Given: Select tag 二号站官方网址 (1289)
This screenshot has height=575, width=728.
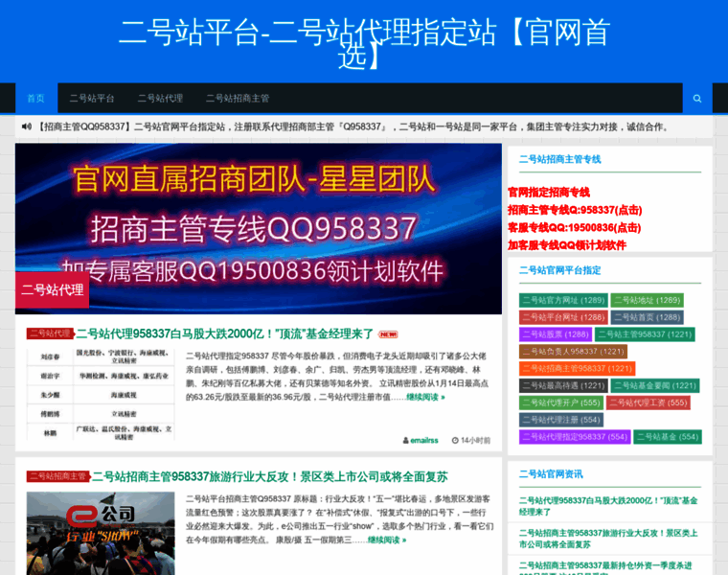Looking at the screenshot, I should (563, 301).
